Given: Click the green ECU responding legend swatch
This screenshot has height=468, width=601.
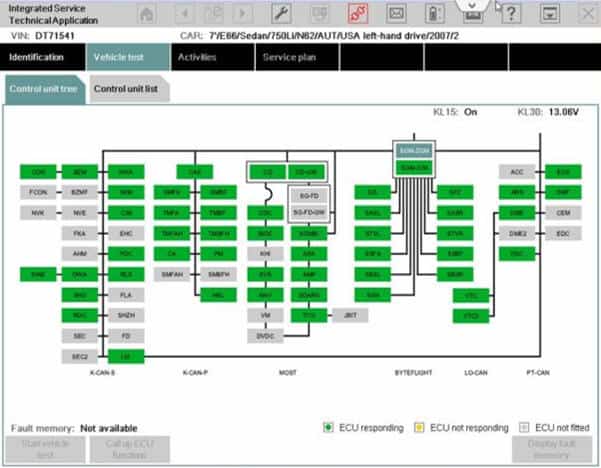Looking at the screenshot, I should 327,428.
